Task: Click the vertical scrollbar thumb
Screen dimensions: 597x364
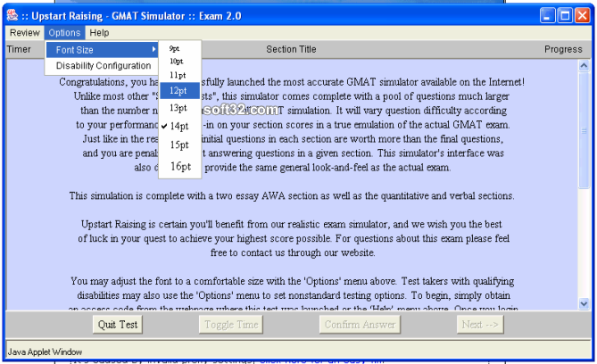Action: click(x=584, y=130)
